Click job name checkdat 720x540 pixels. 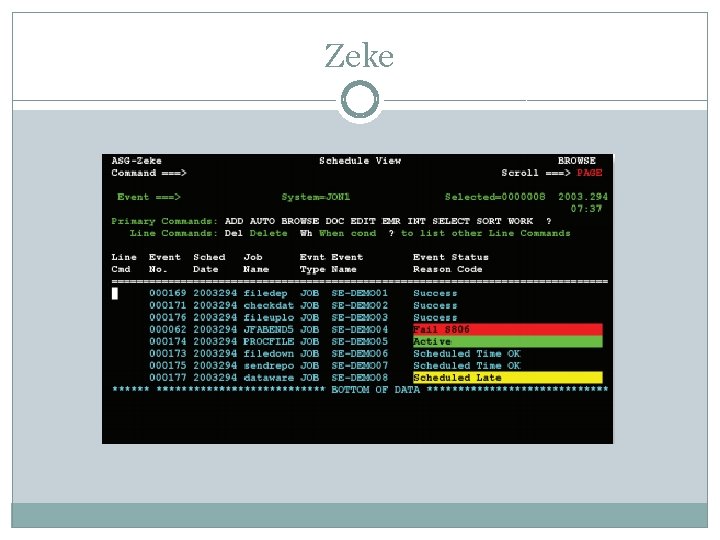tap(269, 305)
